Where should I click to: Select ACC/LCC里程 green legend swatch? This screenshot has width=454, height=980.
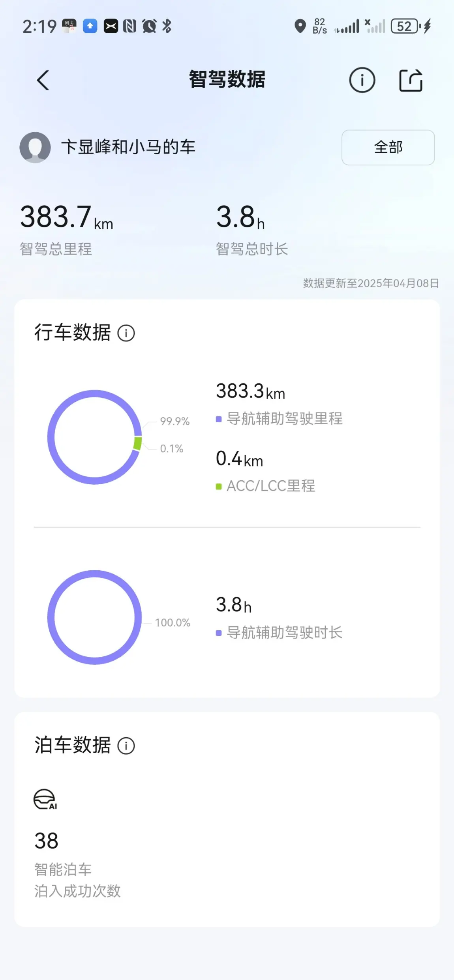coord(219,487)
